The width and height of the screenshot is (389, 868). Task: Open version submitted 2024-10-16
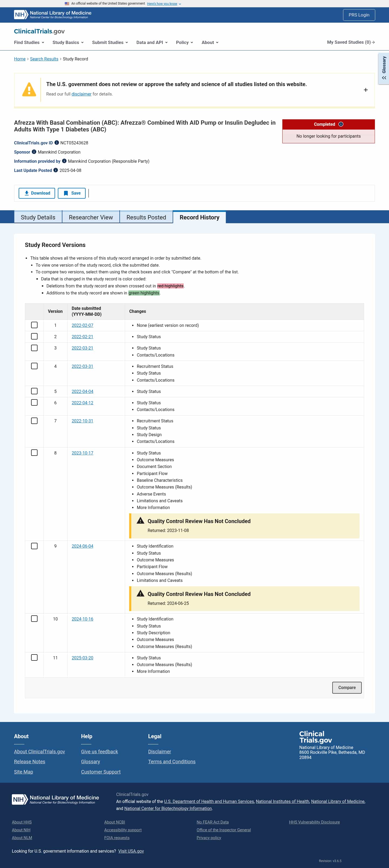pos(82,619)
